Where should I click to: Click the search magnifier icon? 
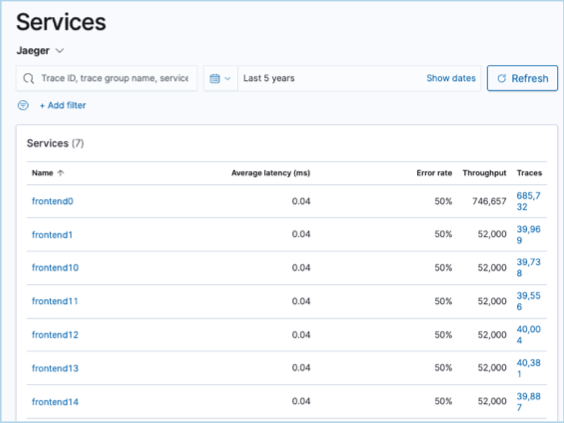[x=28, y=78]
